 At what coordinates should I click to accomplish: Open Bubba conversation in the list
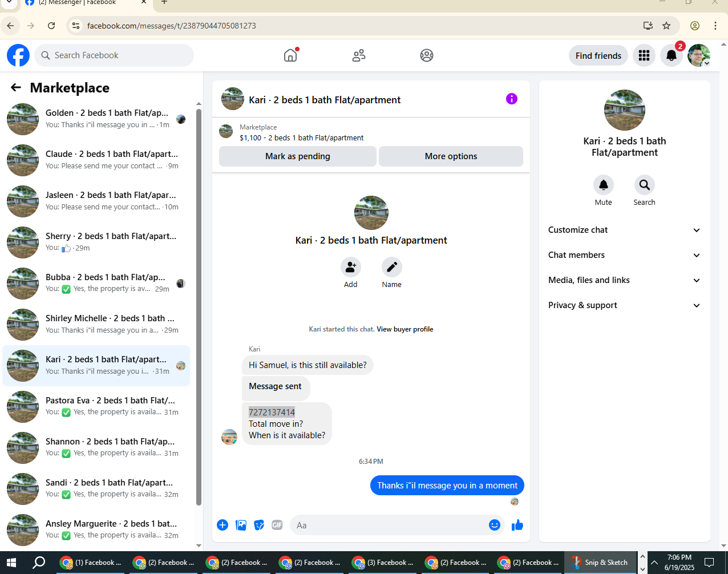pyautogui.click(x=96, y=284)
